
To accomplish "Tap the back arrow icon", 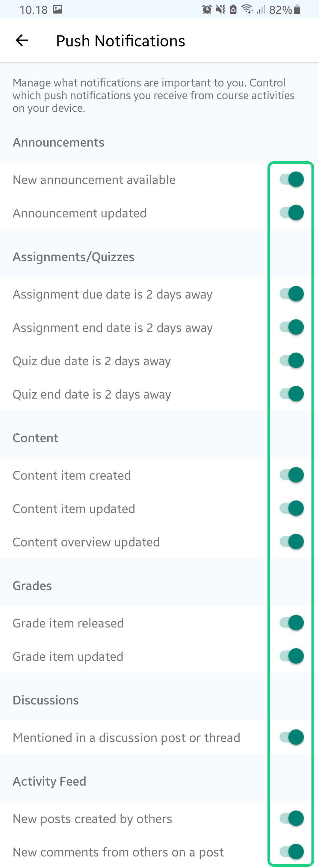I will (x=22, y=41).
